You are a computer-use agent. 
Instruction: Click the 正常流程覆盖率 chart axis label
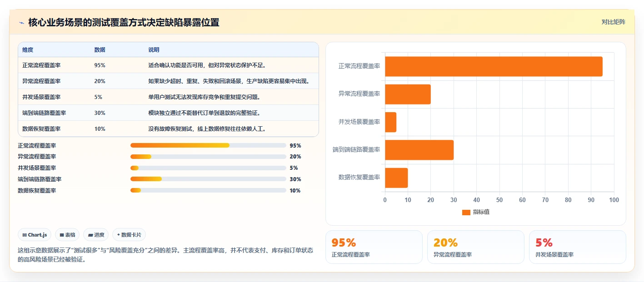(359, 66)
